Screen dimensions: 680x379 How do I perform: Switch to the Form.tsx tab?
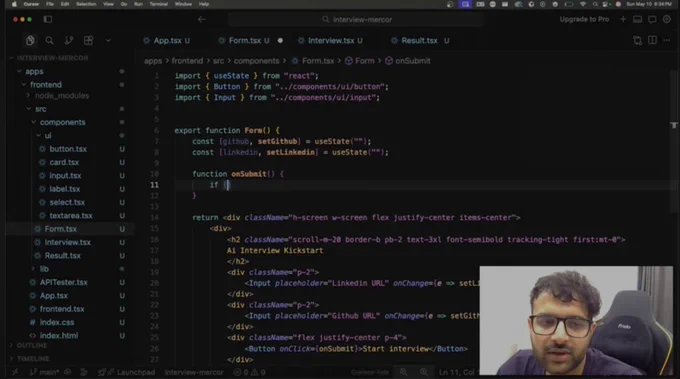tap(245, 40)
